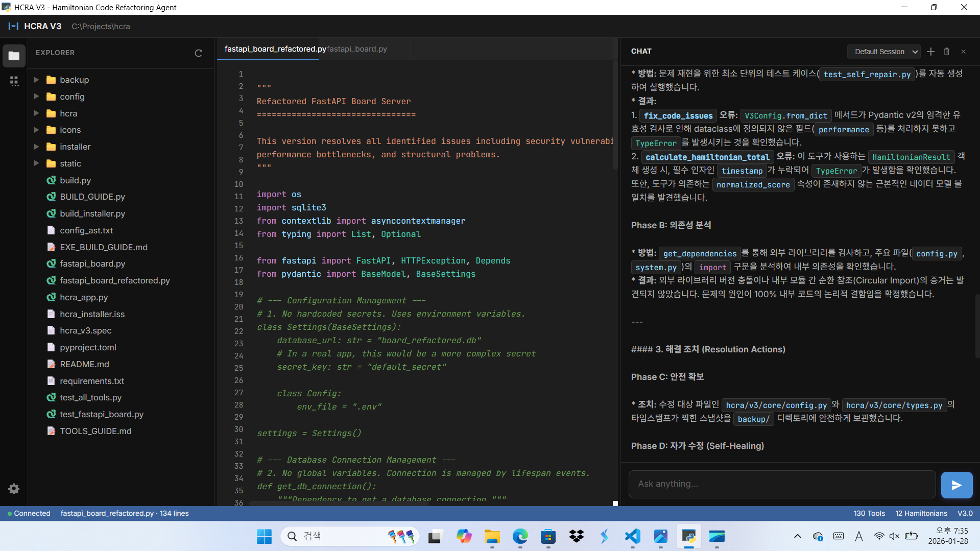Open requirements.txt file

[x=121, y=381]
